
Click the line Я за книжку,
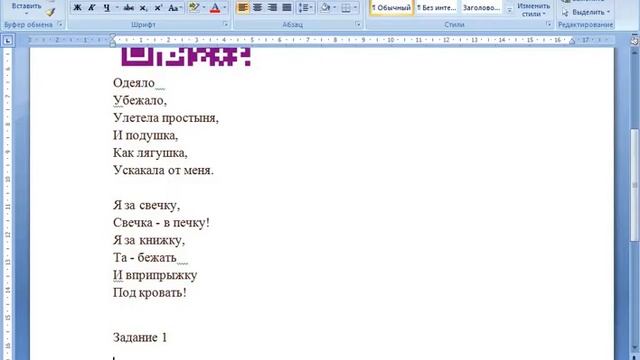point(149,240)
